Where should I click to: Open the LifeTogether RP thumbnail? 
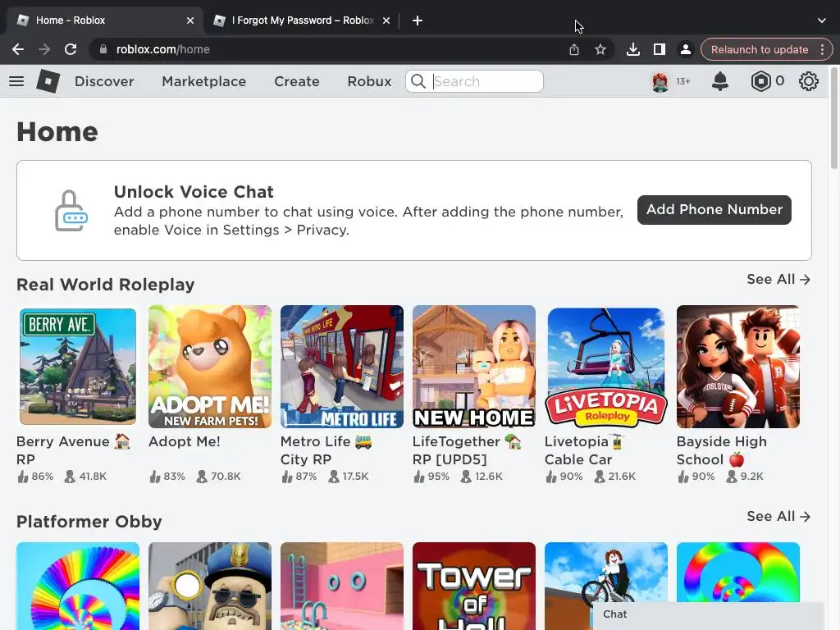(x=474, y=367)
